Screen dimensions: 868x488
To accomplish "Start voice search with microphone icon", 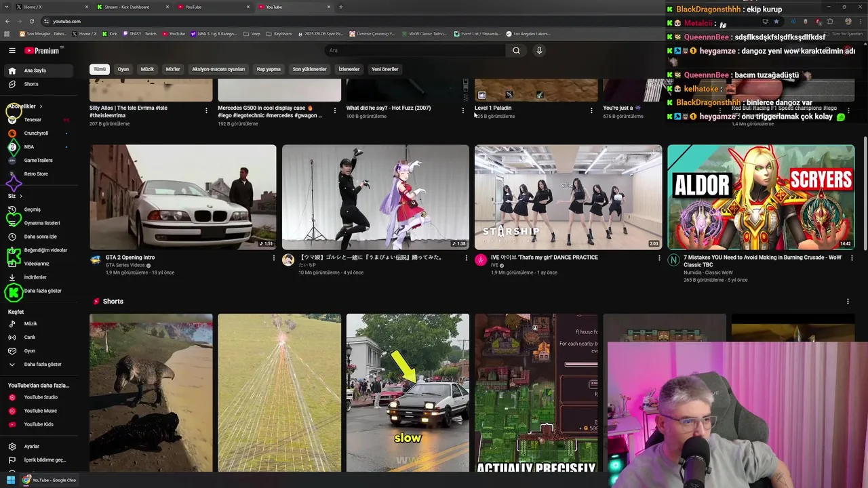I will tap(539, 51).
